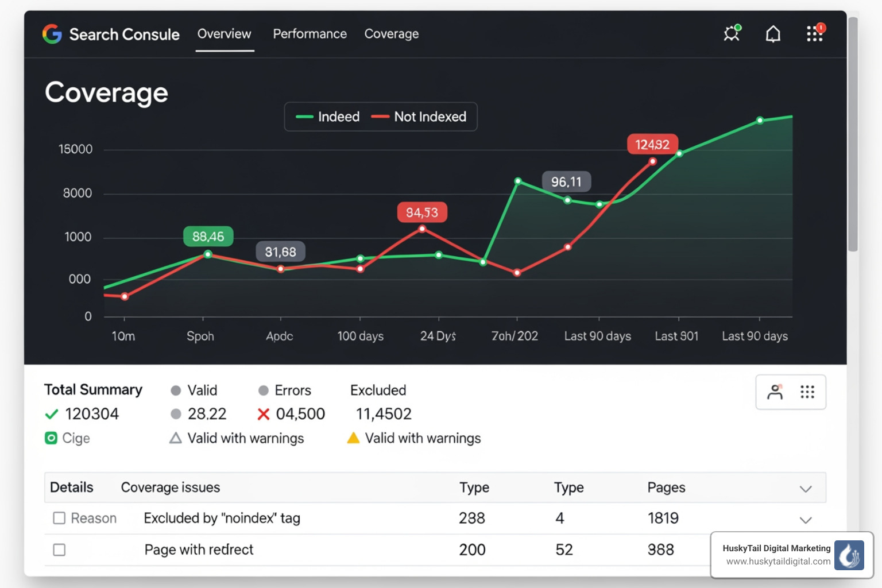Image resolution: width=882 pixels, height=588 pixels.
Task: Click the sparkle alert icon in the header
Action: point(732,33)
